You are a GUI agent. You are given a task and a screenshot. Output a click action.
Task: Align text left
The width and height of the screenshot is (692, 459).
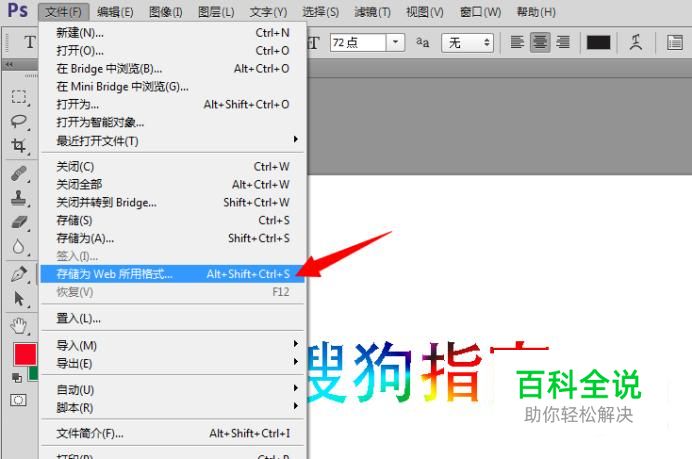[x=517, y=42]
